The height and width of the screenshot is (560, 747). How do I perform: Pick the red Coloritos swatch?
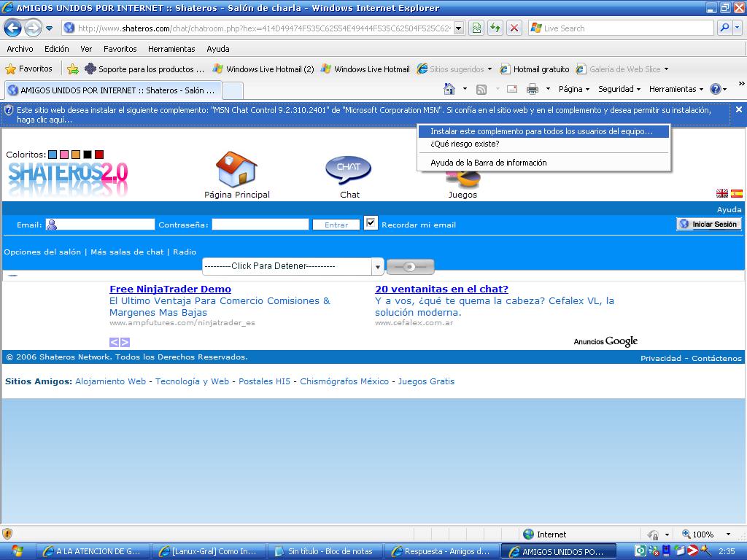tap(99, 155)
